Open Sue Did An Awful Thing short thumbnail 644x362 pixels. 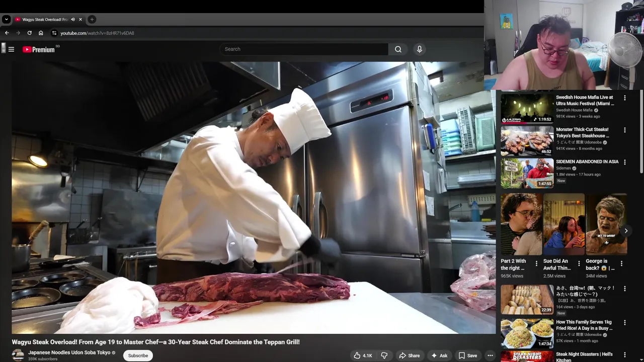point(563,224)
